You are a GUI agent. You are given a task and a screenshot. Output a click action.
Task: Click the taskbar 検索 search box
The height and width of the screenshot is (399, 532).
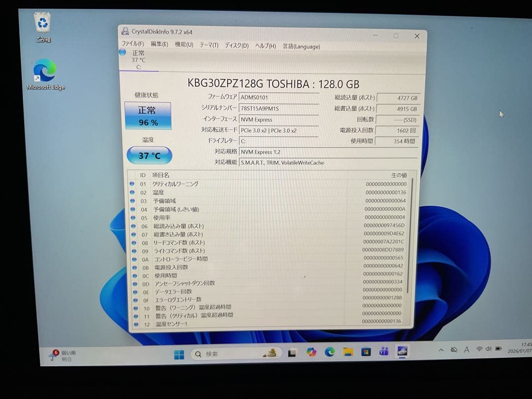pos(235,354)
